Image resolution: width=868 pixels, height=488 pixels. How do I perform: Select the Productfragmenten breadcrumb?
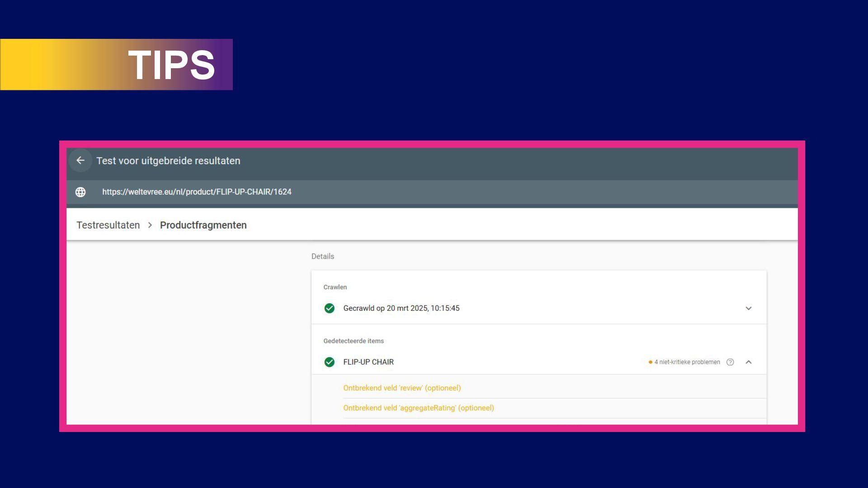[x=203, y=225]
